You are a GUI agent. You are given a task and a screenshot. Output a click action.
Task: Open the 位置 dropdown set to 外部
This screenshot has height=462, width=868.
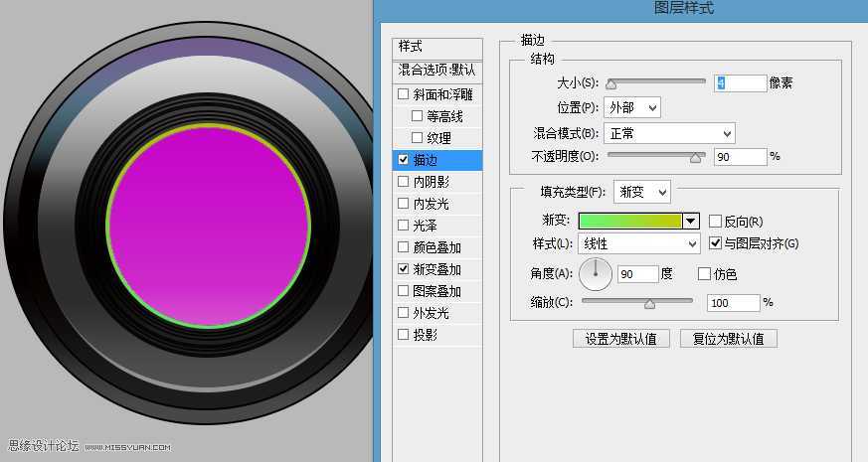631,107
